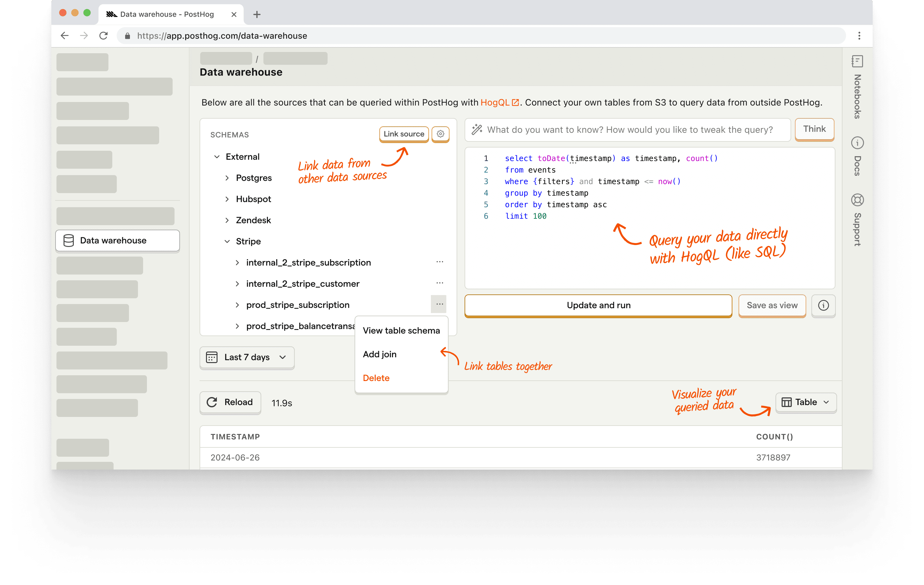The image size is (924, 585).
Task: Click the ellipsis button for prod_stripe_subscription
Action: [x=439, y=304]
